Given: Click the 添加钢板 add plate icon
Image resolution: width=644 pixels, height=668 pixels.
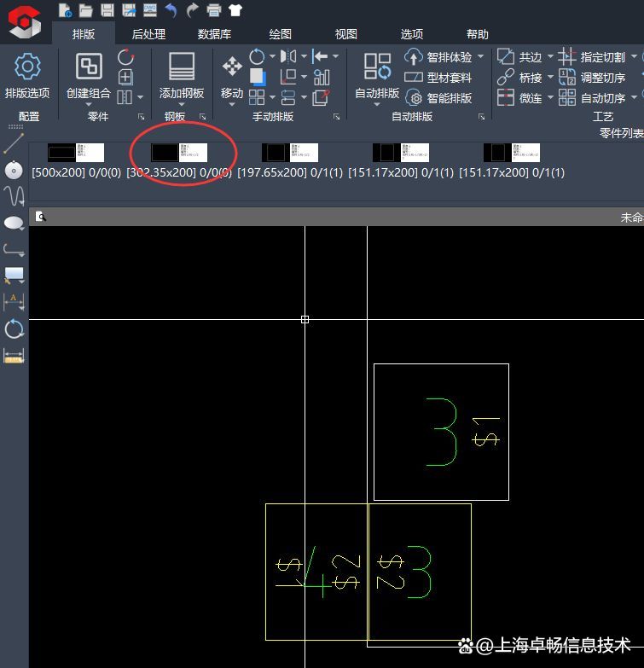Looking at the screenshot, I should 182,67.
